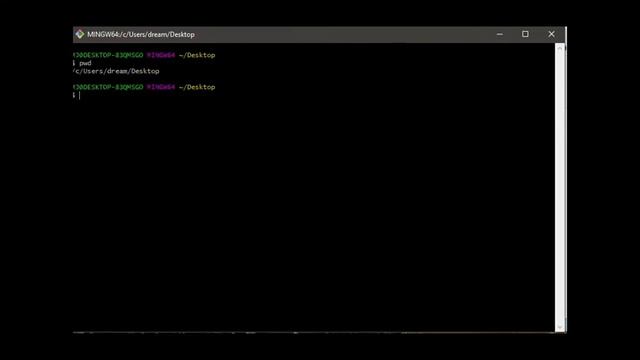Click the purple 'MINGW64' text in last prompt
This screenshot has width=640, height=360.
click(161, 87)
